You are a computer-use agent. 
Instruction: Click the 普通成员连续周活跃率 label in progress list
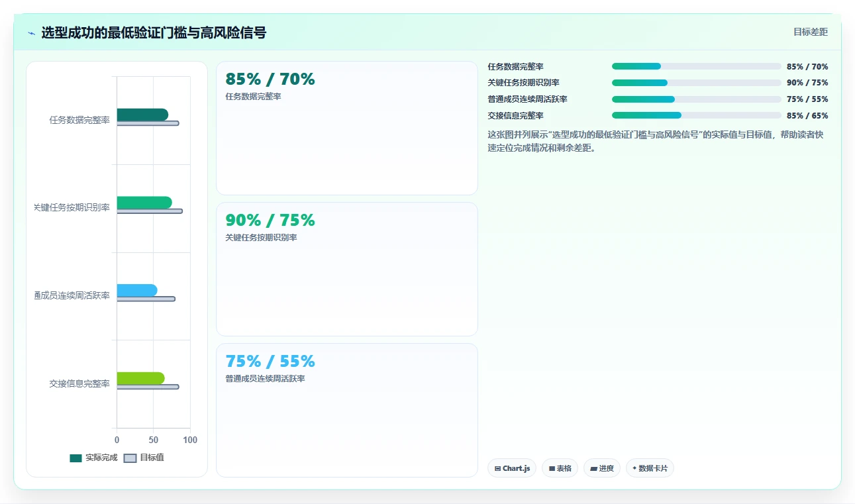[528, 99]
